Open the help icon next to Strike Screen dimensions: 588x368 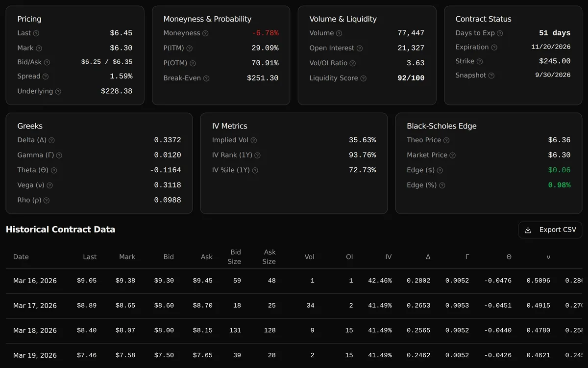tap(480, 61)
